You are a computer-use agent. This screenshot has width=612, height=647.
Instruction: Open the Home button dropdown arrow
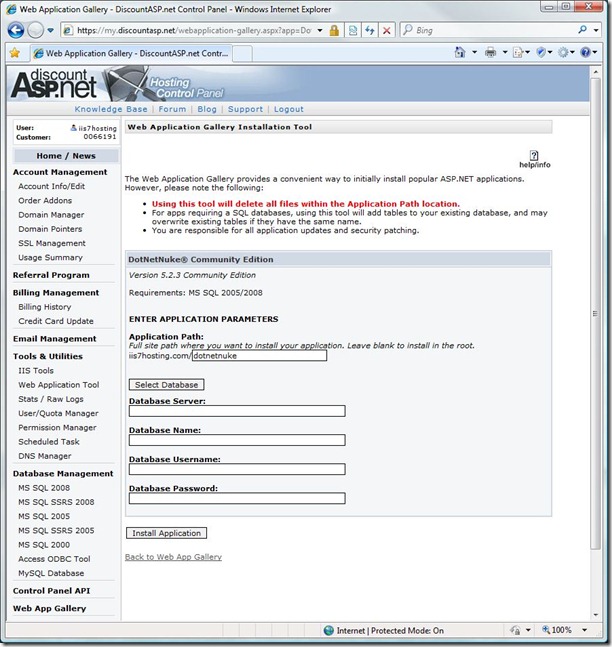tap(474, 52)
